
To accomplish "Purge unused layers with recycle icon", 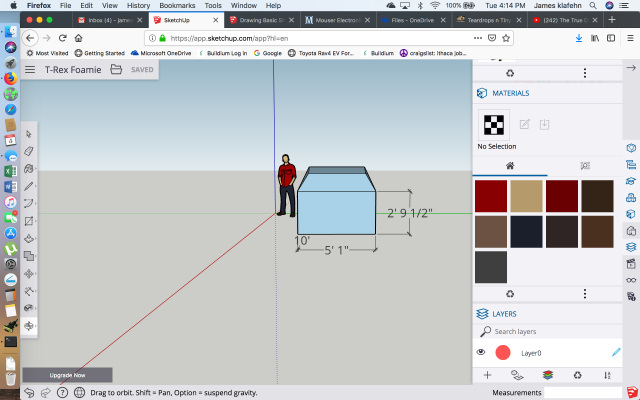I will 577,375.
